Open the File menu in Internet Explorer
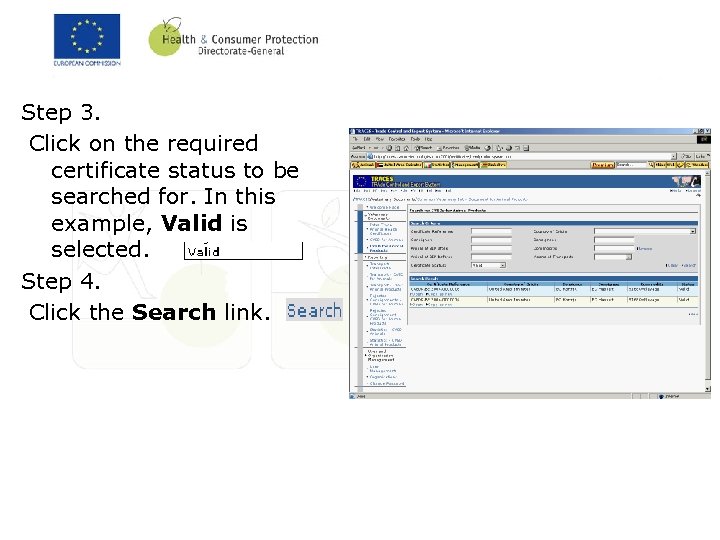The image size is (720, 540). click(356, 139)
